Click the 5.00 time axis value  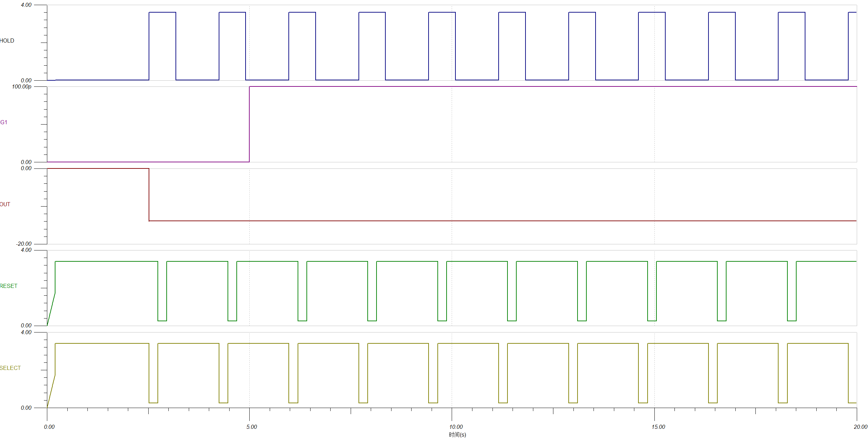[252, 427]
